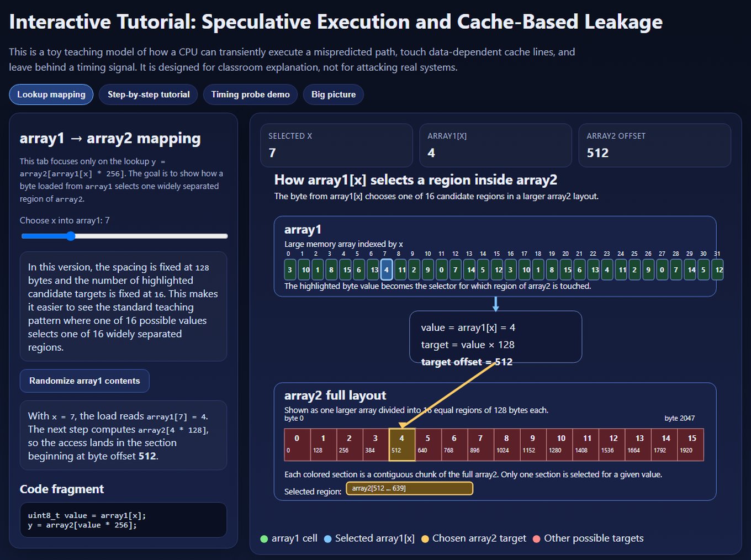Click the selected region array2[512 … 639] box
Viewport: 751px width, 560px height.
click(x=410, y=488)
